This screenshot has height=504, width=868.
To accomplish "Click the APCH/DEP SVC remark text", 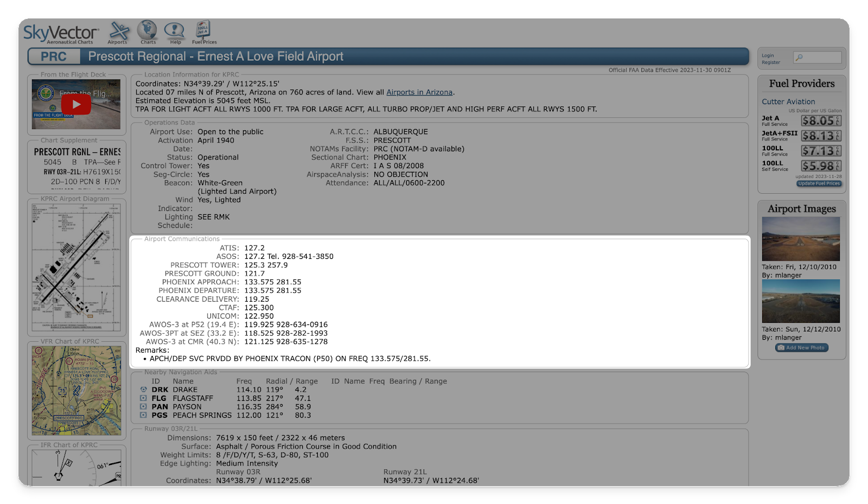I will click(x=290, y=359).
